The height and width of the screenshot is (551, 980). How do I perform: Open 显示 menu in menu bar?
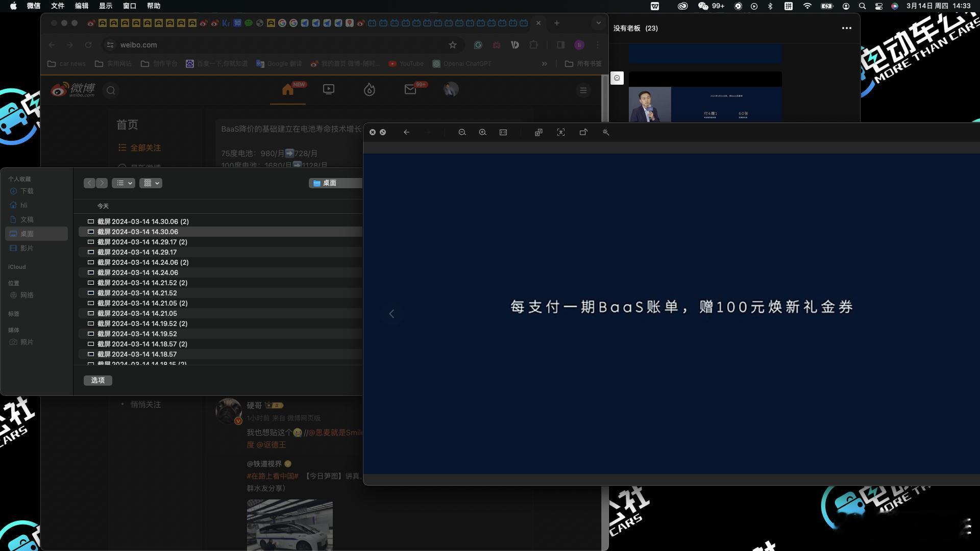[x=106, y=6]
